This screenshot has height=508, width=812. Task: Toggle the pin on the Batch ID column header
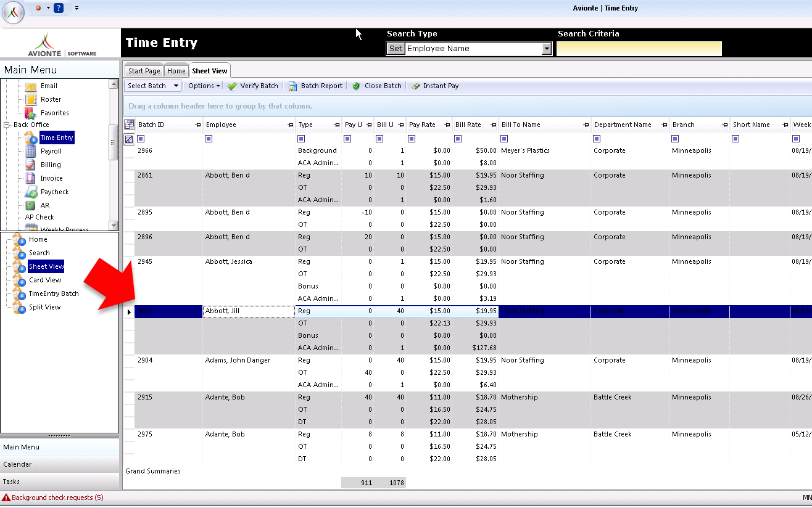pyautogui.click(x=197, y=125)
